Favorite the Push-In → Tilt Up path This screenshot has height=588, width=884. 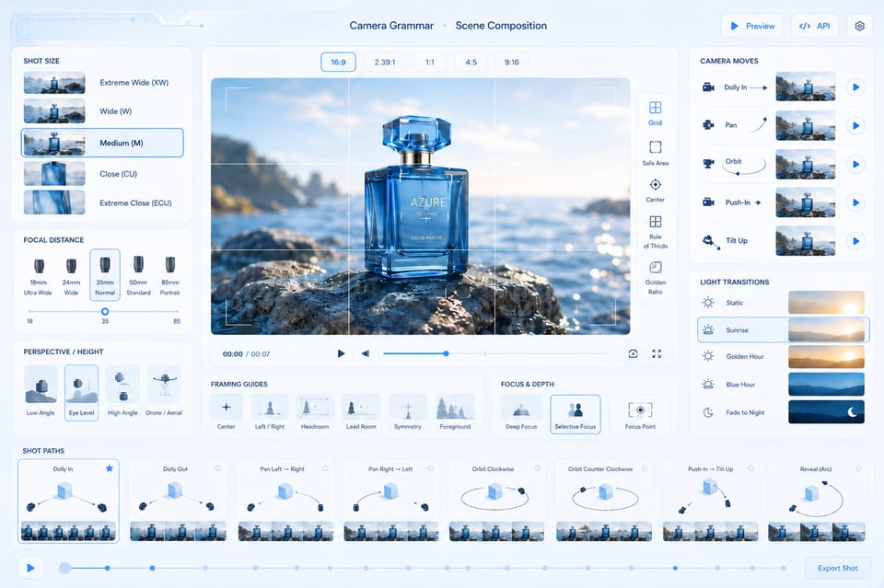coord(751,468)
